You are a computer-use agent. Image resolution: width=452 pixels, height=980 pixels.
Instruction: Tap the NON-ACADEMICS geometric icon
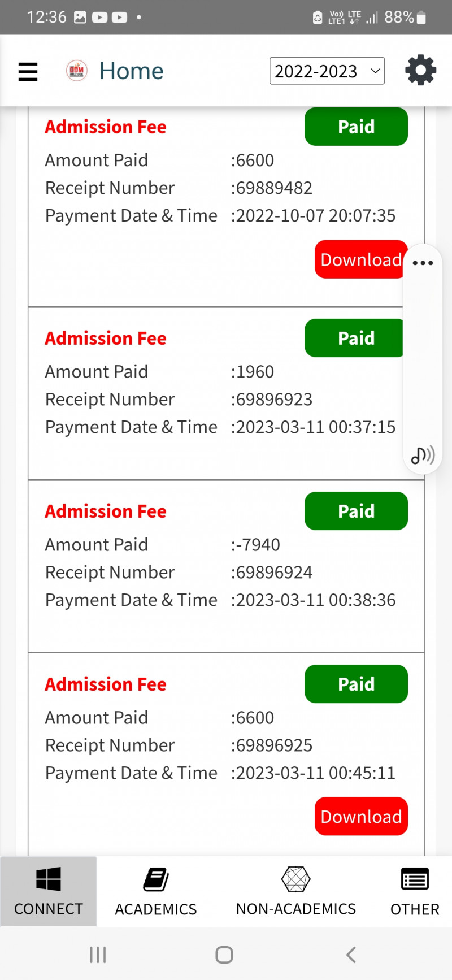pos(295,879)
